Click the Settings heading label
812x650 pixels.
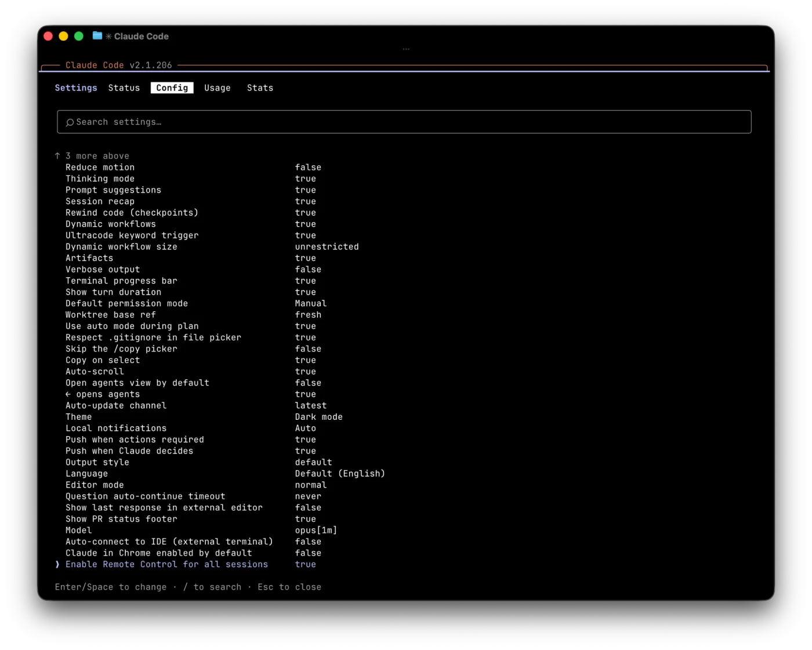point(76,88)
